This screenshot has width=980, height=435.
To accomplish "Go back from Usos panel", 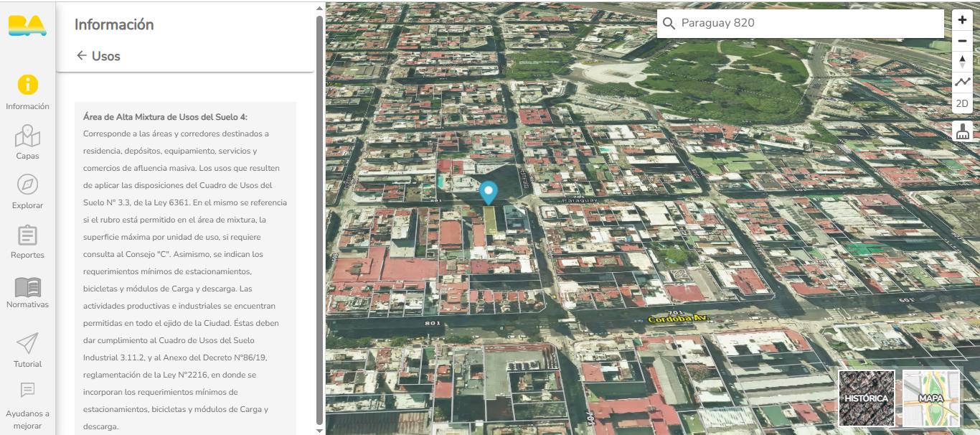I will (x=81, y=55).
